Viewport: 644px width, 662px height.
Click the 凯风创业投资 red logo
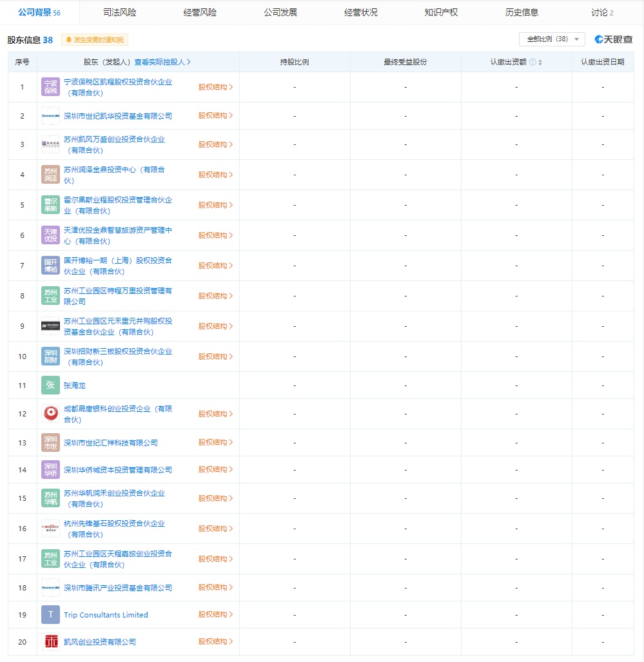(50, 642)
